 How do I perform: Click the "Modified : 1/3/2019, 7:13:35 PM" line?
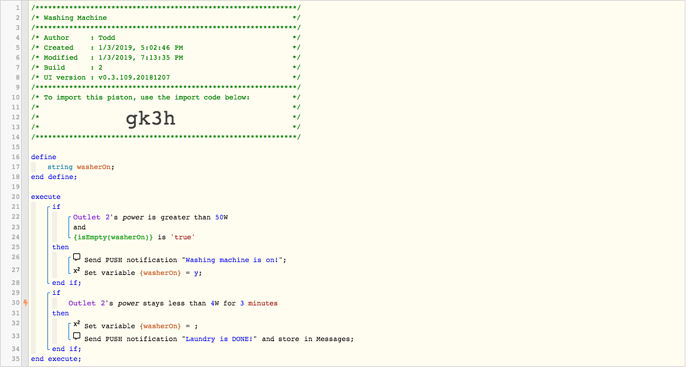pos(113,58)
